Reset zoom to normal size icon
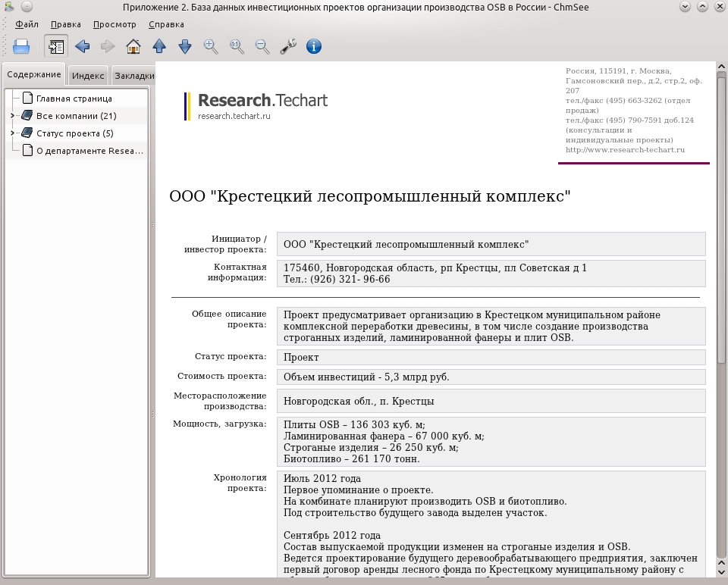This screenshot has height=585, width=728. (x=237, y=46)
